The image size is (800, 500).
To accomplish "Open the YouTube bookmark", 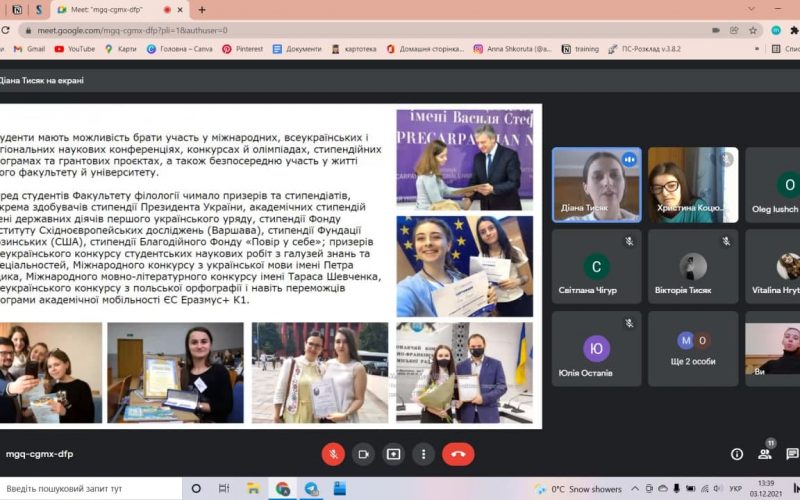I will [75, 48].
